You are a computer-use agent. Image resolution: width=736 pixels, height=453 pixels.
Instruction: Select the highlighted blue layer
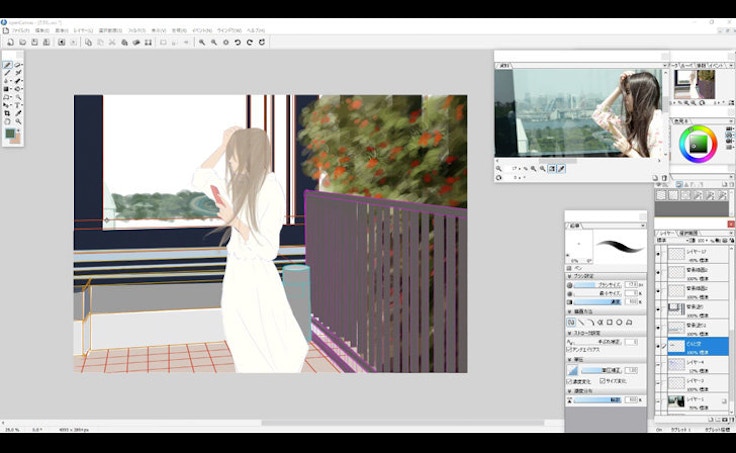click(x=697, y=345)
